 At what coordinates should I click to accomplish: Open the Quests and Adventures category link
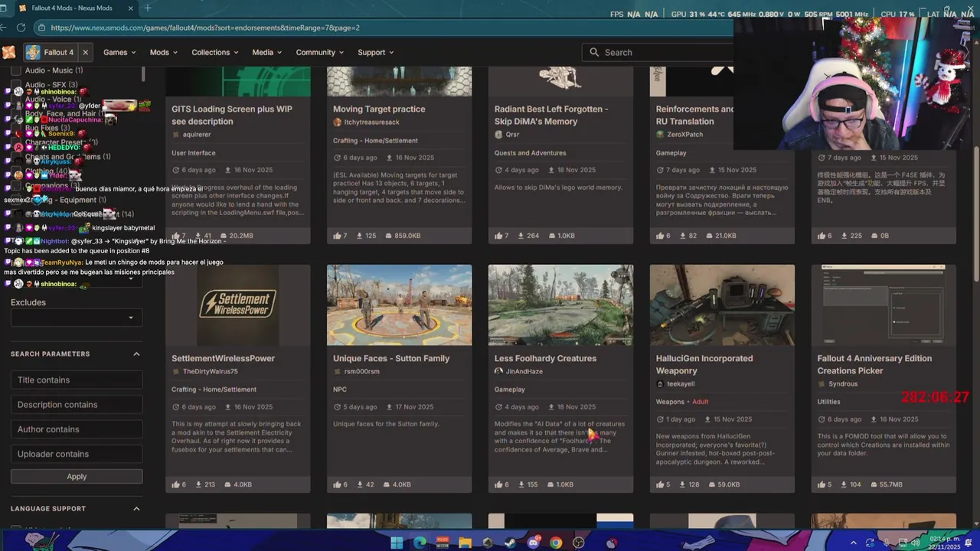pos(530,153)
